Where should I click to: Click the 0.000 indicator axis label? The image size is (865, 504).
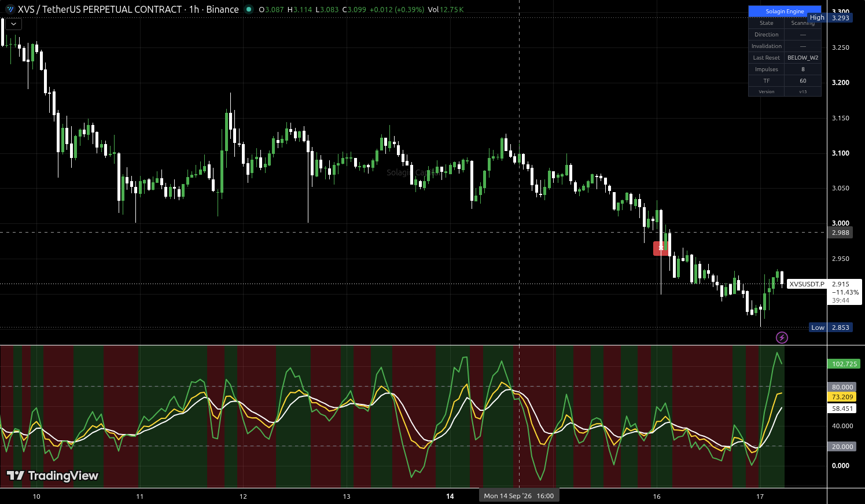coord(841,466)
